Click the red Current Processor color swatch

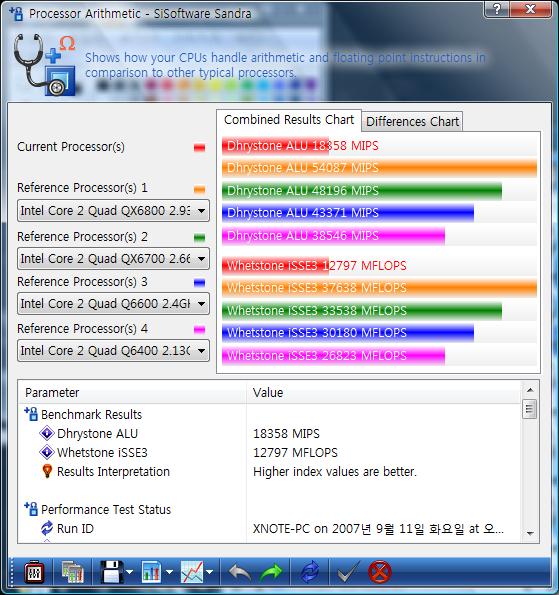199,147
